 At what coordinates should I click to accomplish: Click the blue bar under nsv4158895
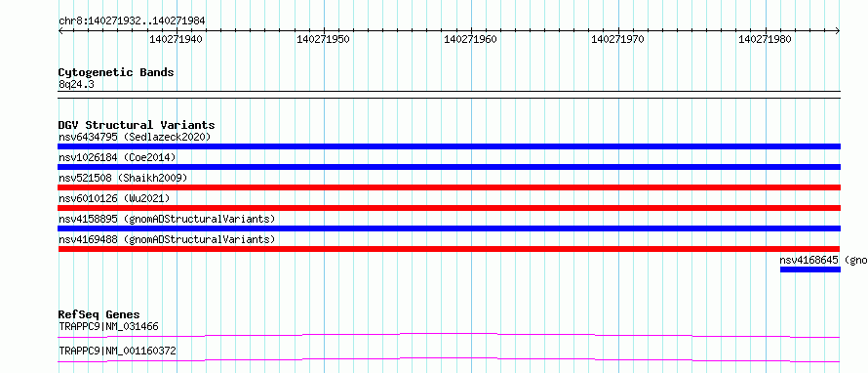pyautogui.click(x=449, y=228)
